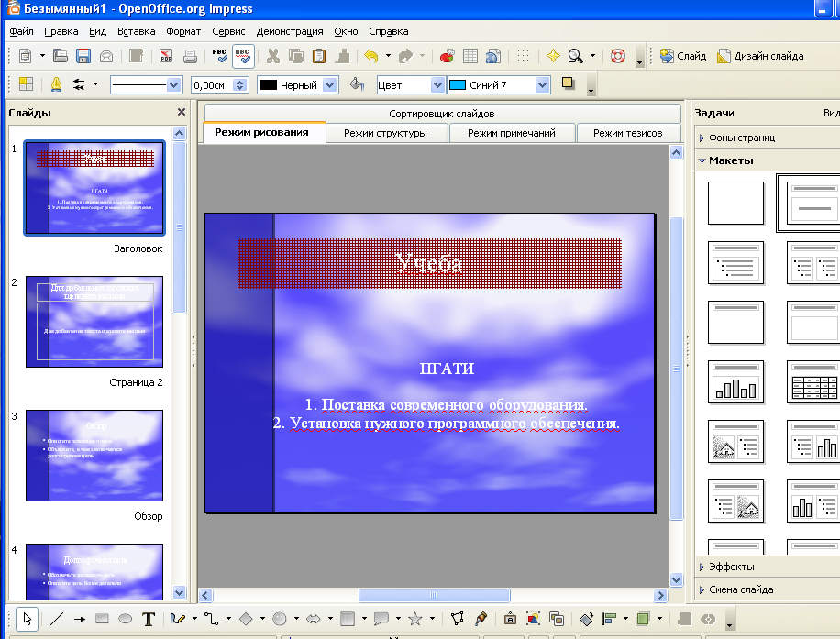Add a new slide with Слайд button
The width and height of the screenshot is (840, 639).
(x=682, y=56)
